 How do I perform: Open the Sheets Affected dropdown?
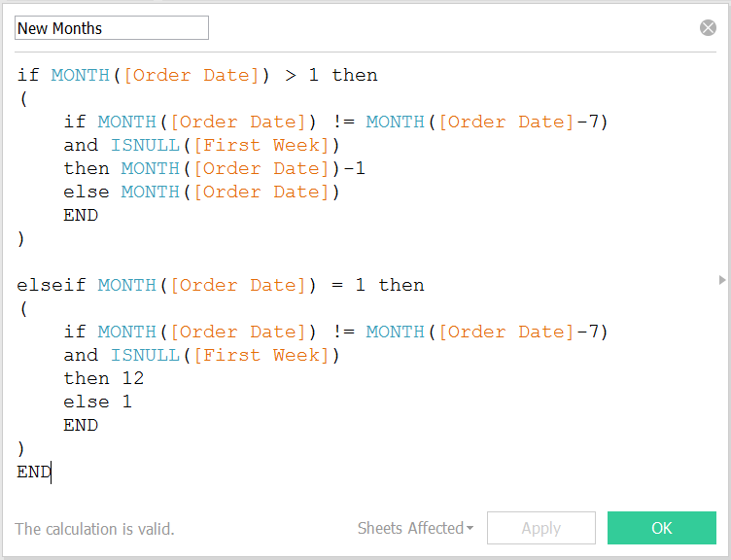(415, 528)
